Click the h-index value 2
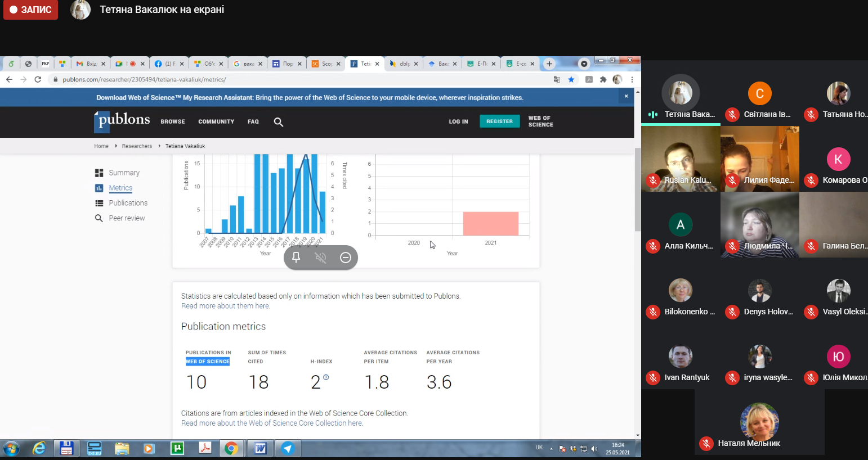868x460 pixels. click(x=315, y=382)
